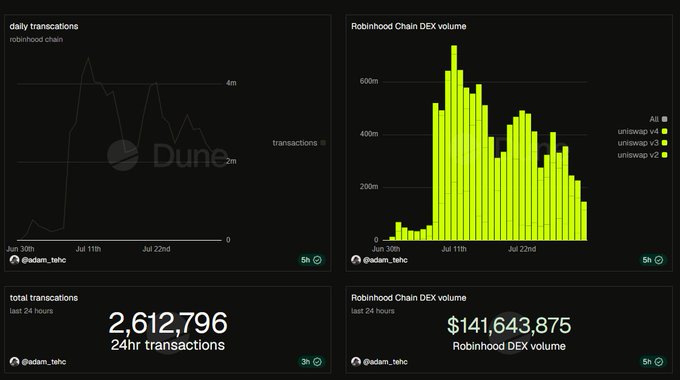Click the uniswap v2 legend color swatch
Viewport: 680px width, 380px height.
click(x=664, y=155)
